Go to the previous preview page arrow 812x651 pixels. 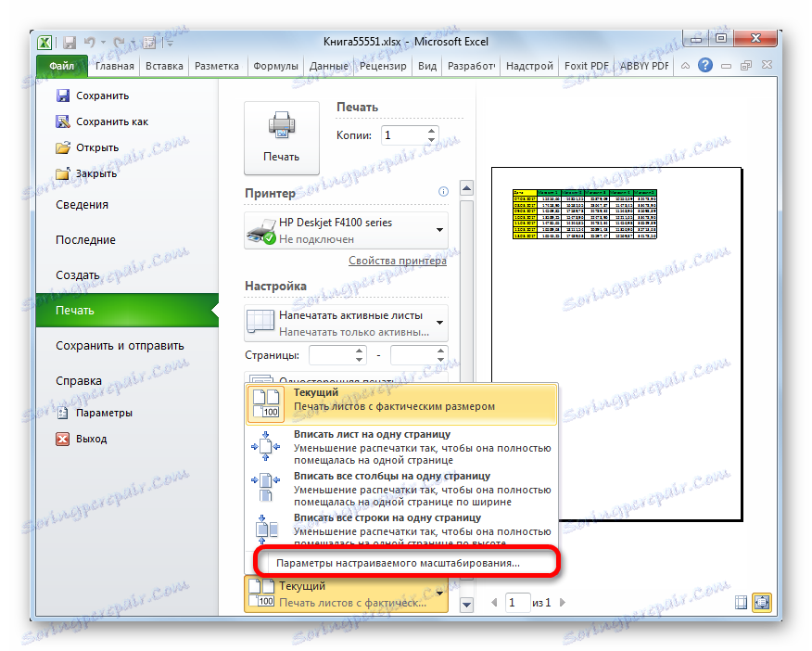[x=494, y=603]
